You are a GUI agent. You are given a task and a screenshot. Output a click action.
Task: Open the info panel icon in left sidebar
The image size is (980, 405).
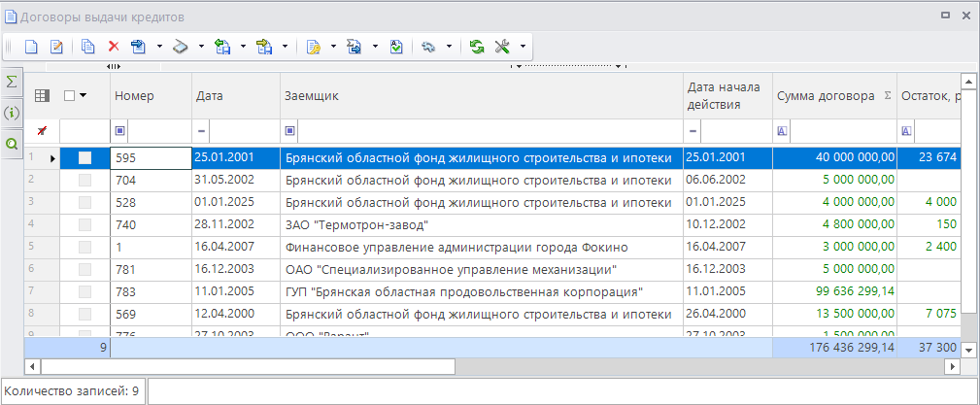point(13,113)
